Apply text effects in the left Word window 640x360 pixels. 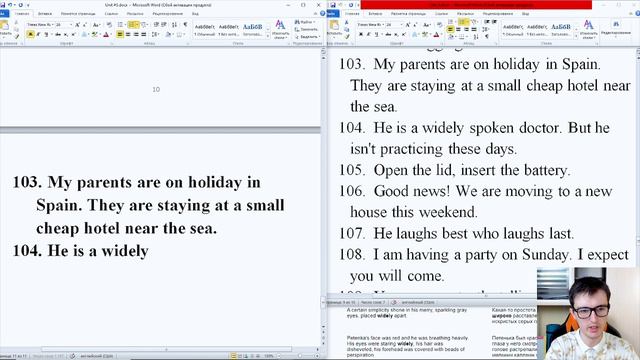click(84, 34)
